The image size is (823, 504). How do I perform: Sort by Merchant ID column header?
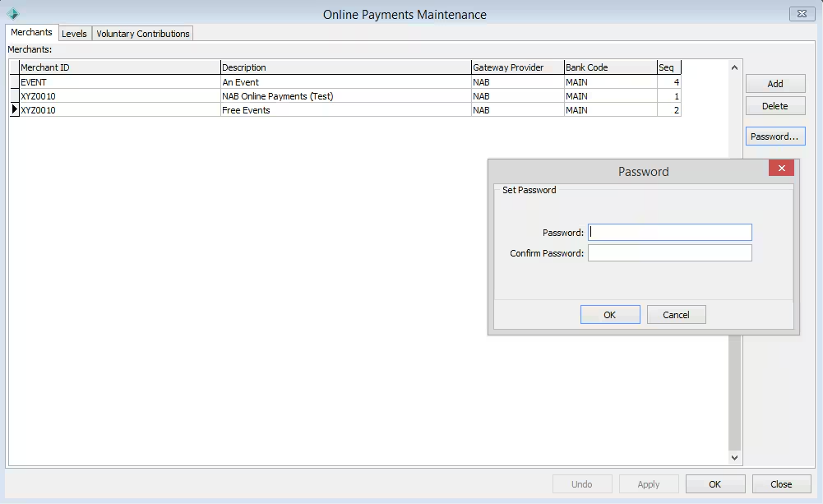coord(119,67)
